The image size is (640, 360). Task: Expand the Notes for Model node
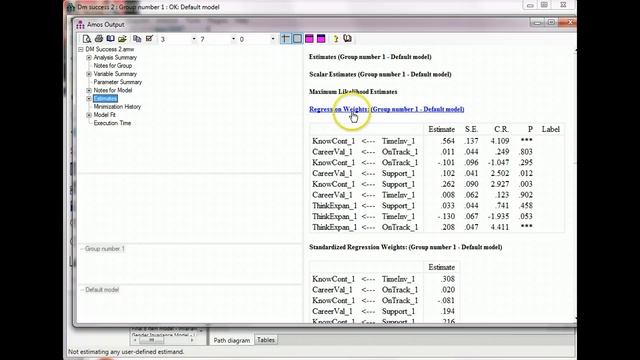pos(89,90)
